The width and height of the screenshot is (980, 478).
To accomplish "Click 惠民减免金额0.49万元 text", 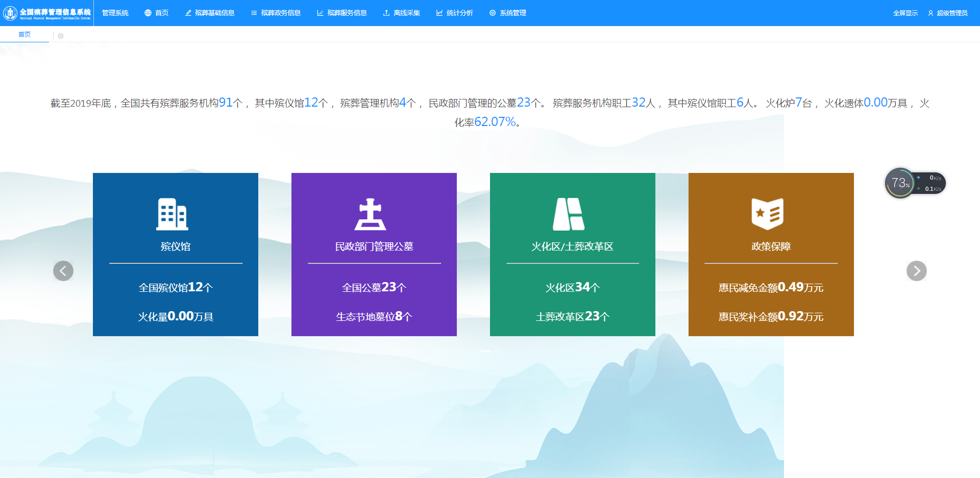I will [771, 287].
